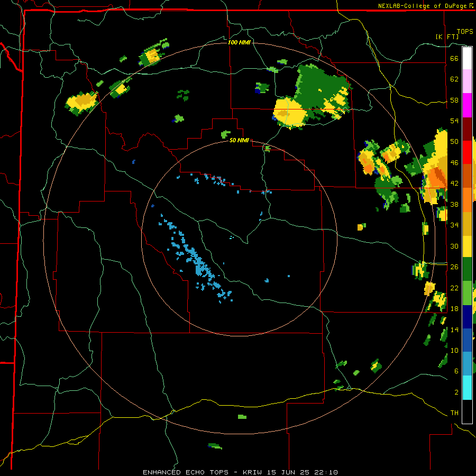Pick the yellow legend swatch
The image size is (476, 476).
tap(467, 246)
